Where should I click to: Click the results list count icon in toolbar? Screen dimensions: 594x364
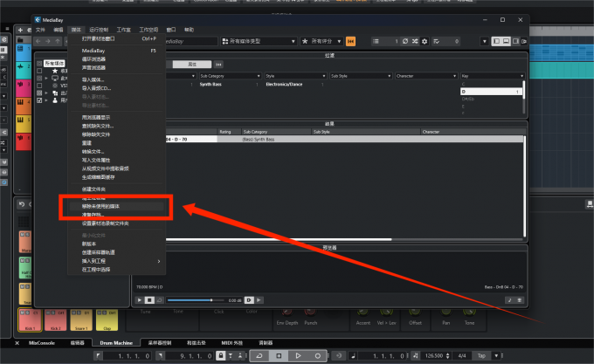[x=376, y=41]
